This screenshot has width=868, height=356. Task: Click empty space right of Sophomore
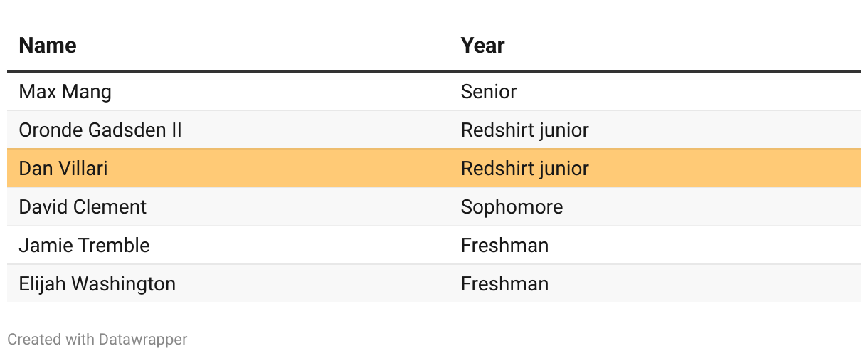tap(711, 207)
